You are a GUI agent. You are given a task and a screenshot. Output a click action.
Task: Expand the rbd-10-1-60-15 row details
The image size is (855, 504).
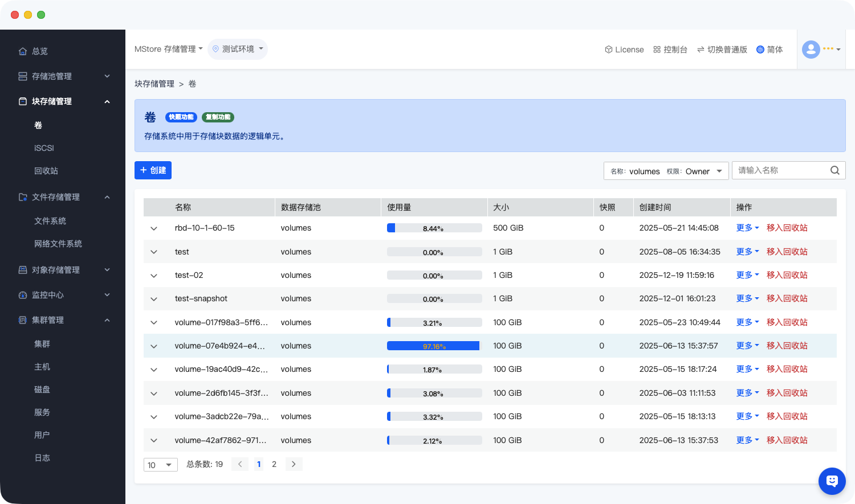pos(153,228)
